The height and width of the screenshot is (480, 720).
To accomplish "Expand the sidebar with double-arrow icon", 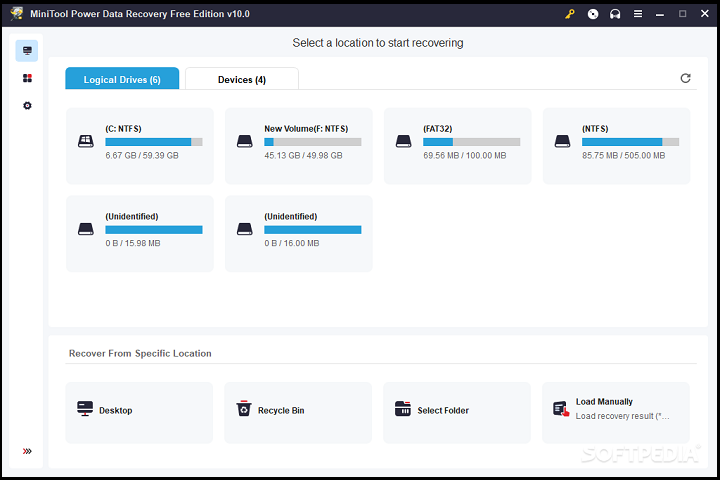I will click(x=27, y=451).
